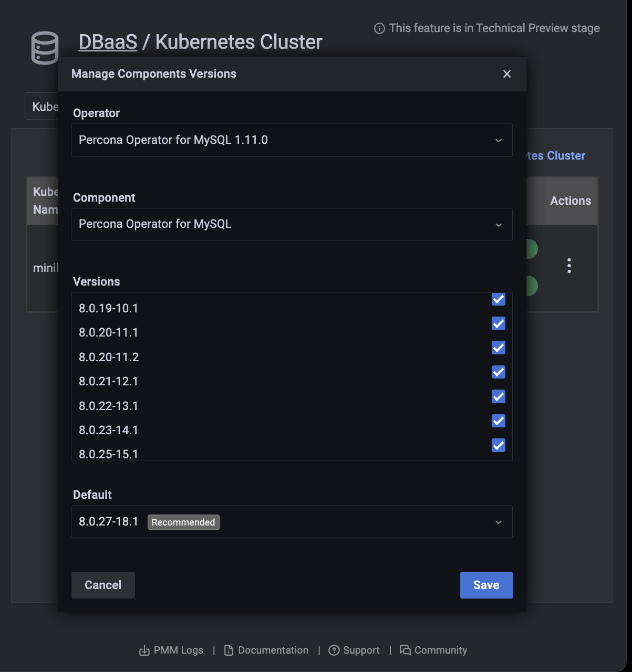Screen dimensions: 632x672
Task: Click the Community chat icon
Action: coord(405,650)
